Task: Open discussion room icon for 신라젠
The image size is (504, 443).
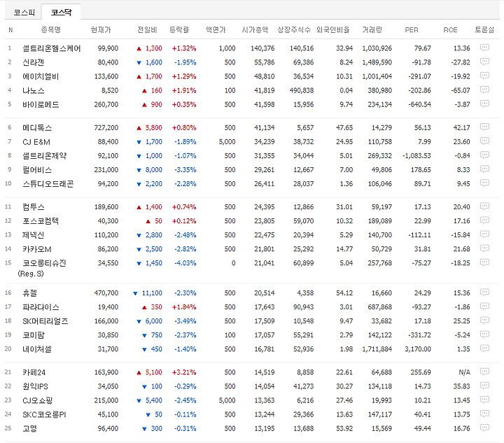Action: pos(484,62)
